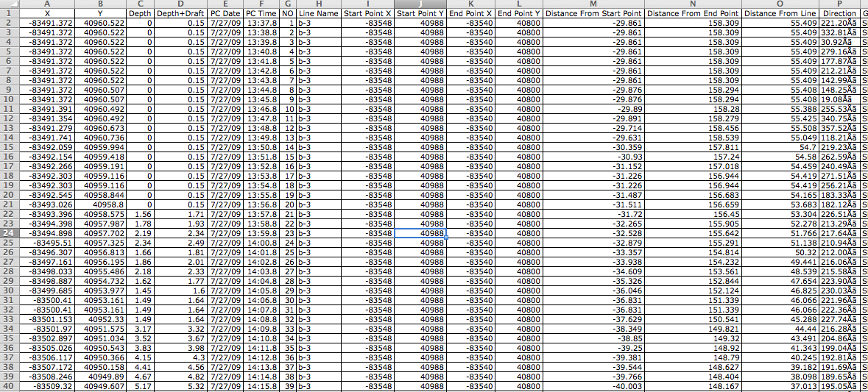This screenshot has height=392, width=868.
Task: Select column J header
Action: coord(420,4)
